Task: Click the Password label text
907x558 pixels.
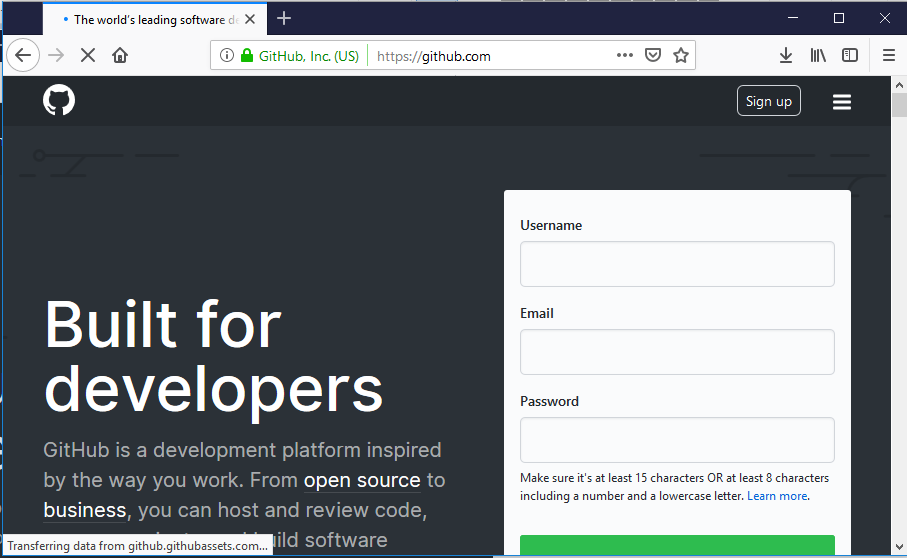Action: point(549,401)
